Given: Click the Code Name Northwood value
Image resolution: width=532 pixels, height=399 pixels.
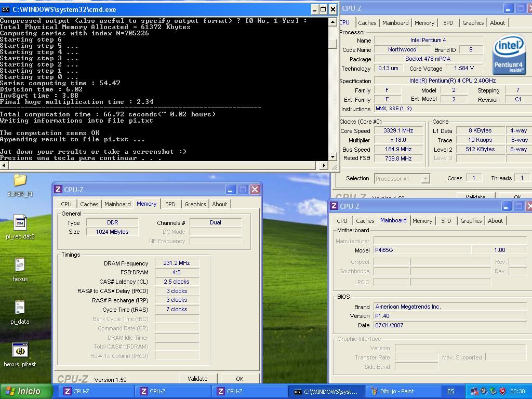Looking at the screenshot, I should coord(402,49).
